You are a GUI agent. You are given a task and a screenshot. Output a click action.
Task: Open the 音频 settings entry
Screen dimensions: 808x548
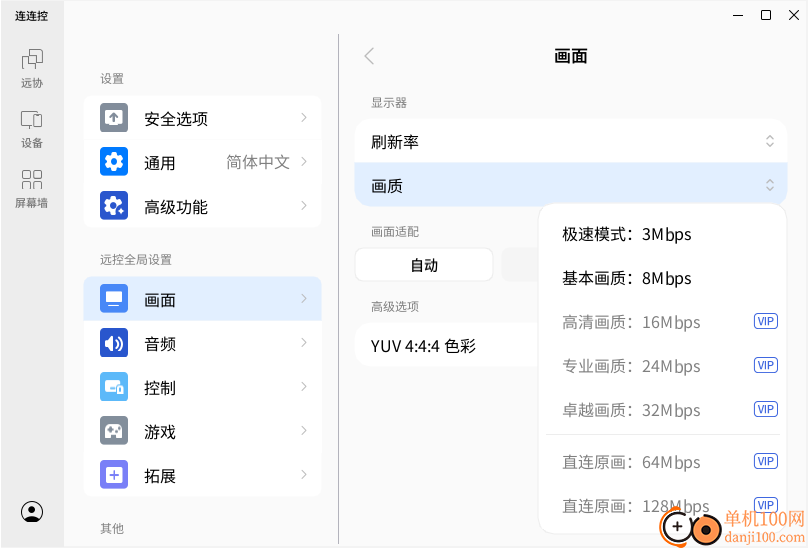(203, 343)
